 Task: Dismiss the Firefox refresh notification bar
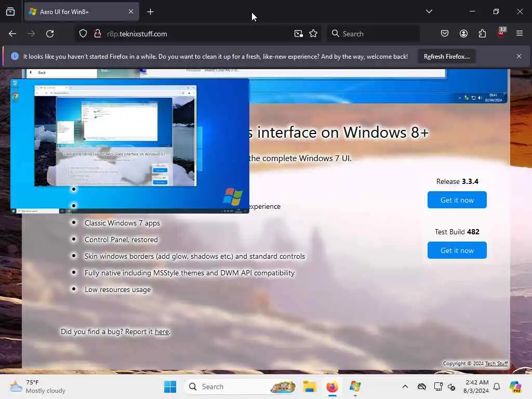pyautogui.click(x=519, y=56)
